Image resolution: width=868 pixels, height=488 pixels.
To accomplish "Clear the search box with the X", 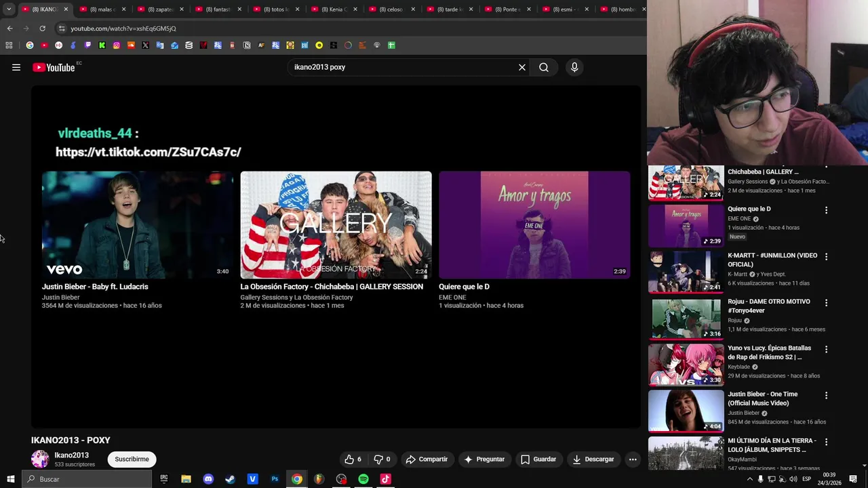I will click(x=522, y=67).
